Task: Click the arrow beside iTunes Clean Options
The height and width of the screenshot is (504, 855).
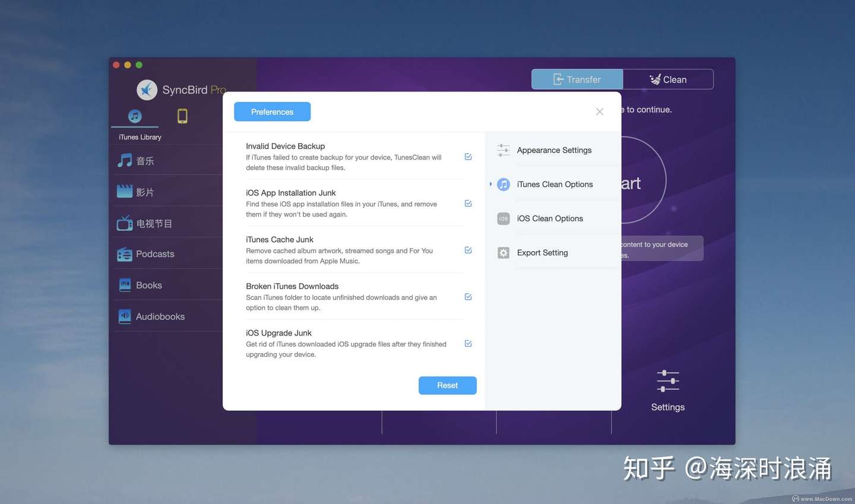Action: click(490, 184)
